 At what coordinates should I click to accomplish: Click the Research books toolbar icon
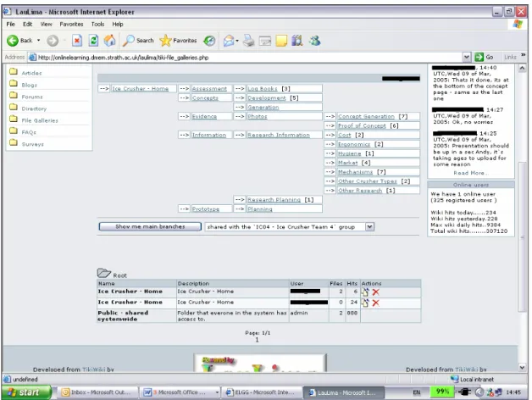[296, 41]
